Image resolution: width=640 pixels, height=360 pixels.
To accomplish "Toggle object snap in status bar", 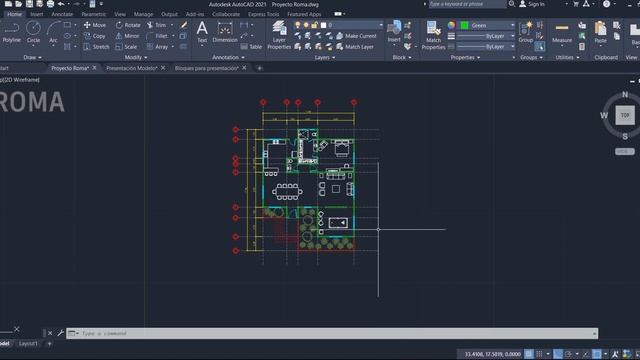I will 596,354.
